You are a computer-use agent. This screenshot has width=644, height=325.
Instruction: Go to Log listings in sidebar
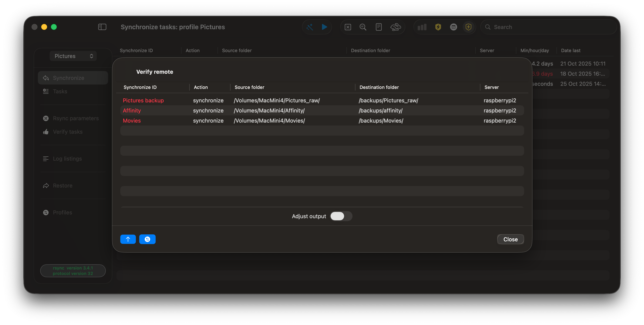pyautogui.click(x=67, y=159)
